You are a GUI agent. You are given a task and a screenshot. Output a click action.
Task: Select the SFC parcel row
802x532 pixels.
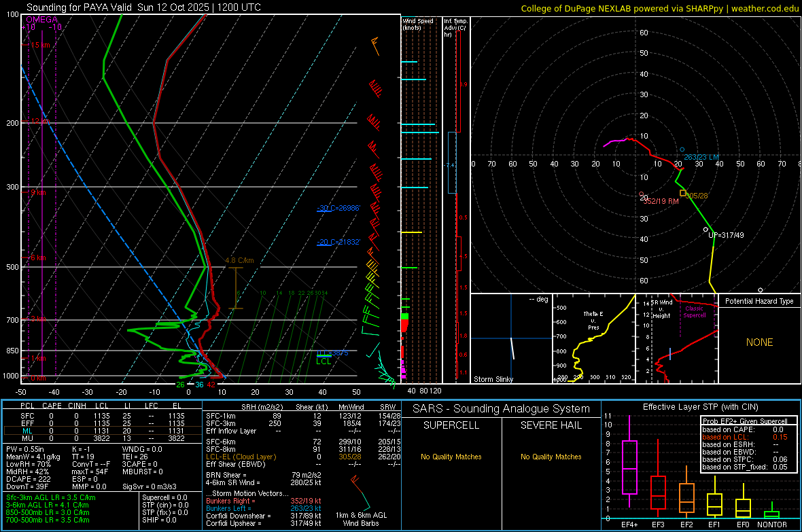click(103, 416)
